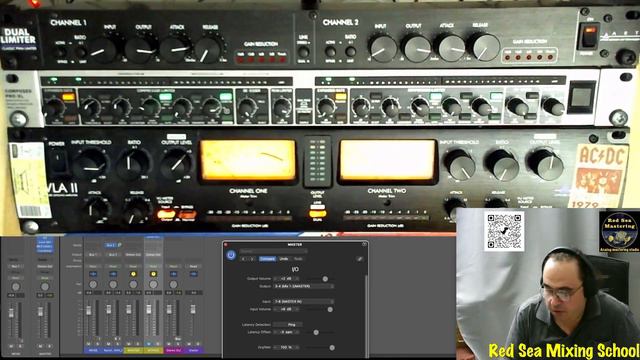Click stereo format icon on purple Stereo Out strip
640x360 pixels.
173,274
